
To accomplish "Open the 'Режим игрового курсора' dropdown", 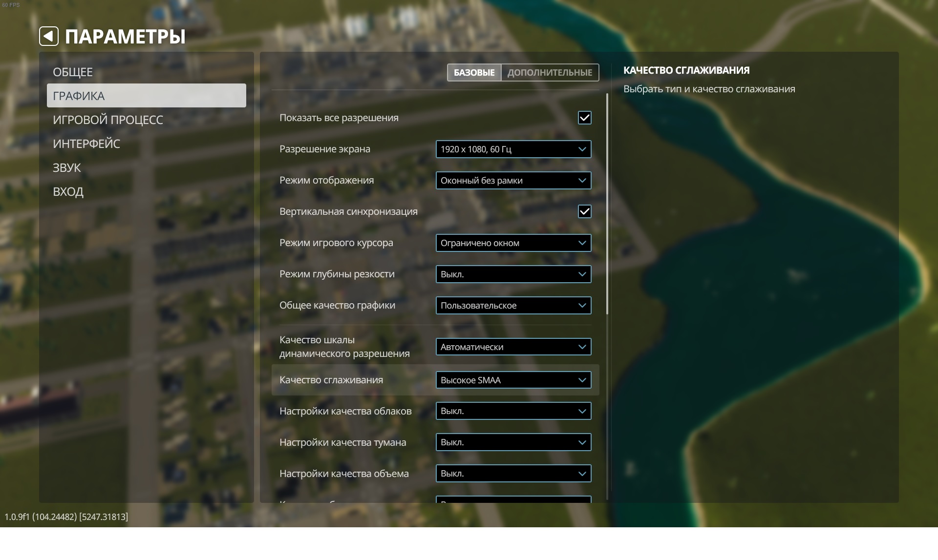I will (513, 243).
